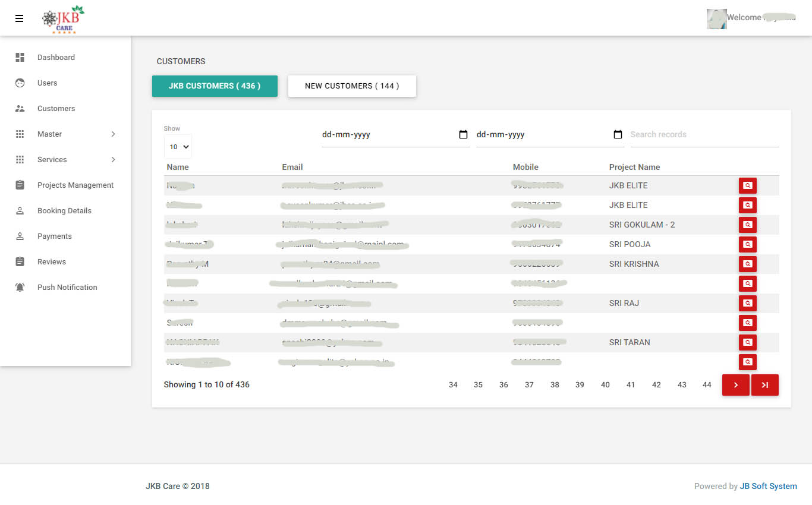
Task: View details for SRI KRISHNA row
Action: click(x=748, y=264)
